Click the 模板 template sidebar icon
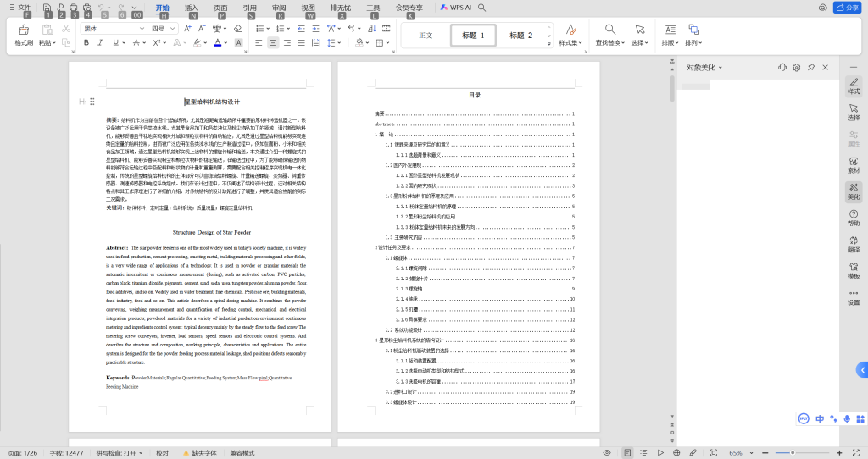Image resolution: width=868 pixels, height=459 pixels. tap(854, 270)
